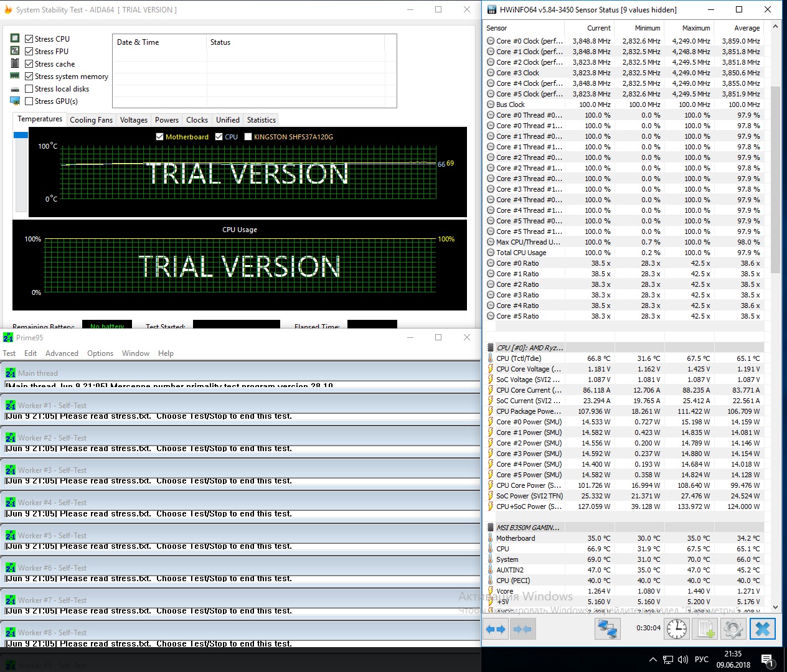This screenshot has height=672, width=787.
Task: Click Minimum column header
Action: [639, 28]
